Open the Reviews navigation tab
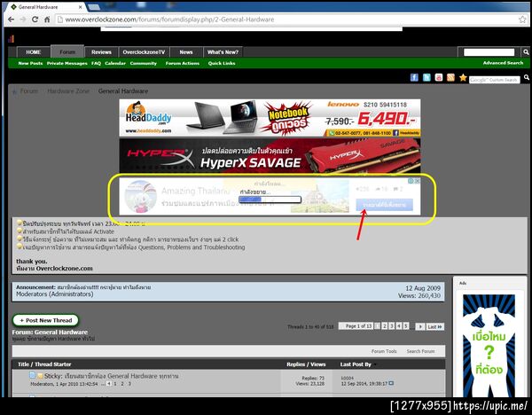This screenshot has height=415, width=532. (101, 52)
